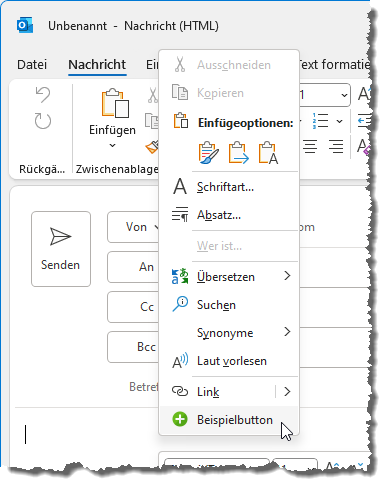Screen dimensions: 388x486
Task: Expand the numbered list dropdown arrow
Action: [x=339, y=121]
